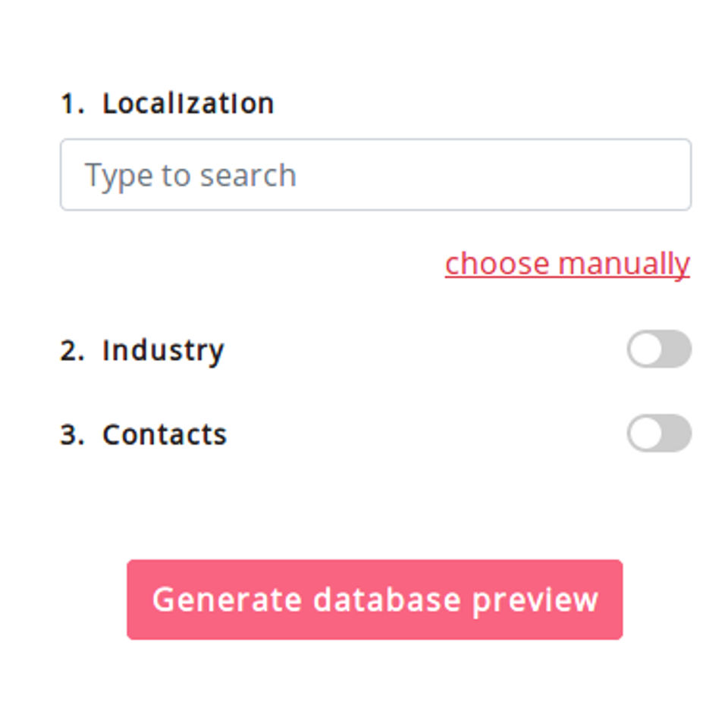Enable the Industry toggle switch
Viewport: 728px width, 714px height.
tap(658, 349)
